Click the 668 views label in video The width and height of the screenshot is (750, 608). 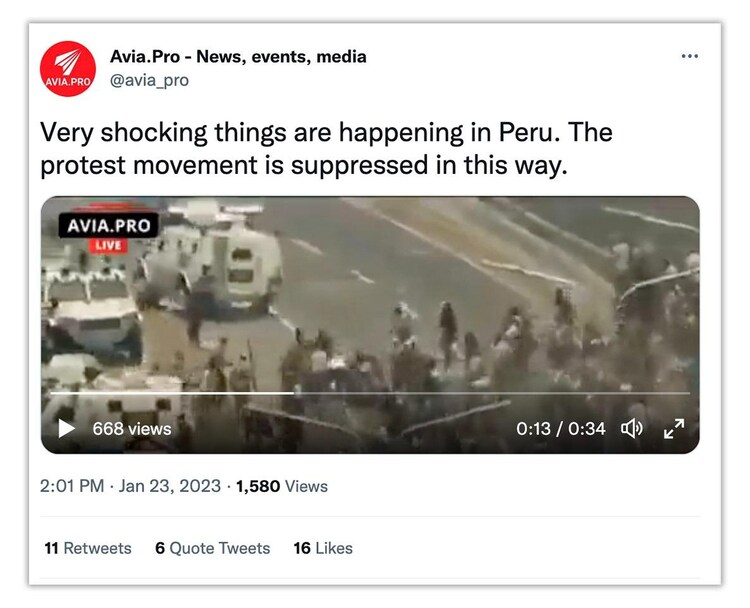pos(132,429)
